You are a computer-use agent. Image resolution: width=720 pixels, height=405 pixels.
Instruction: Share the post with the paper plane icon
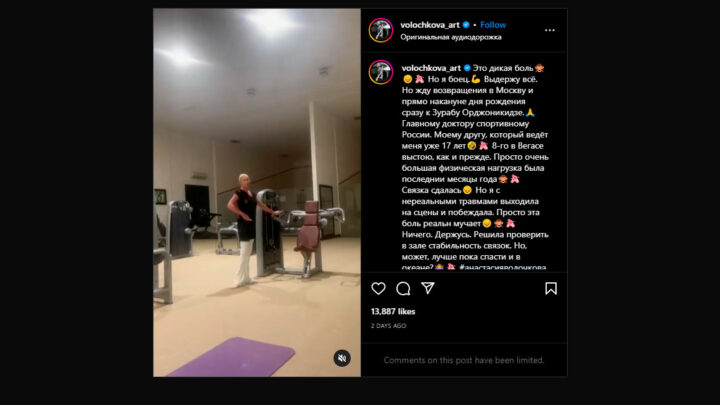click(428, 288)
